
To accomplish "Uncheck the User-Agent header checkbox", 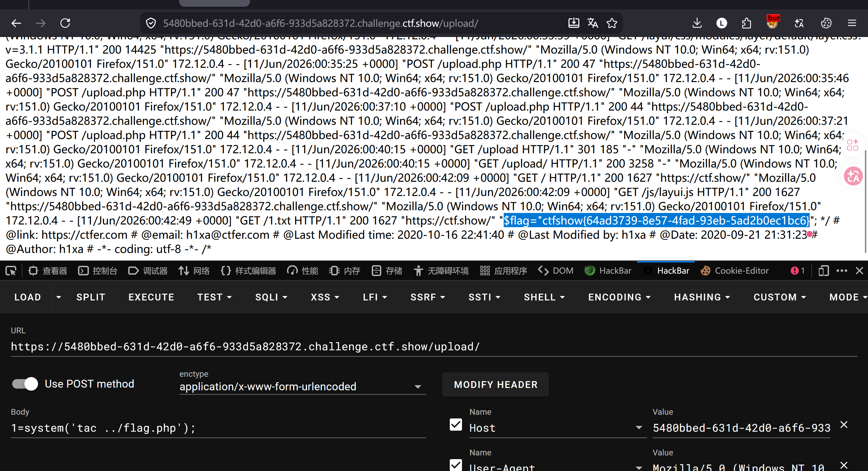I will point(456,465).
